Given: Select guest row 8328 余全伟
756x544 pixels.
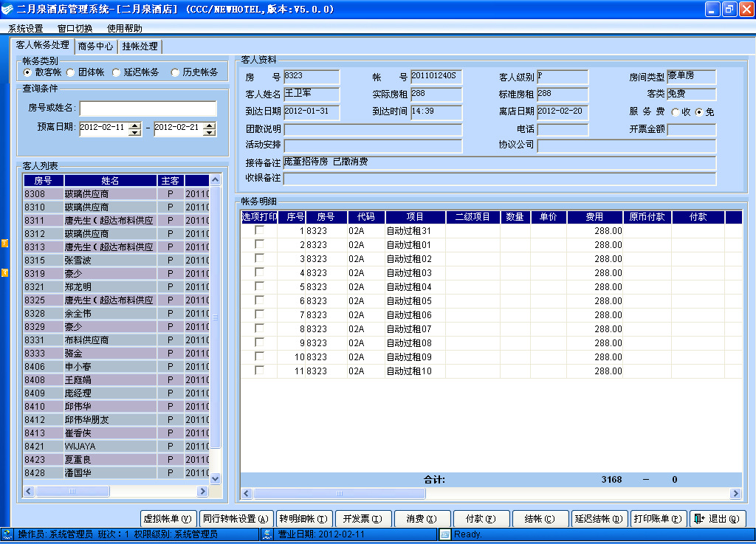Looking at the screenshot, I should click(x=116, y=313).
